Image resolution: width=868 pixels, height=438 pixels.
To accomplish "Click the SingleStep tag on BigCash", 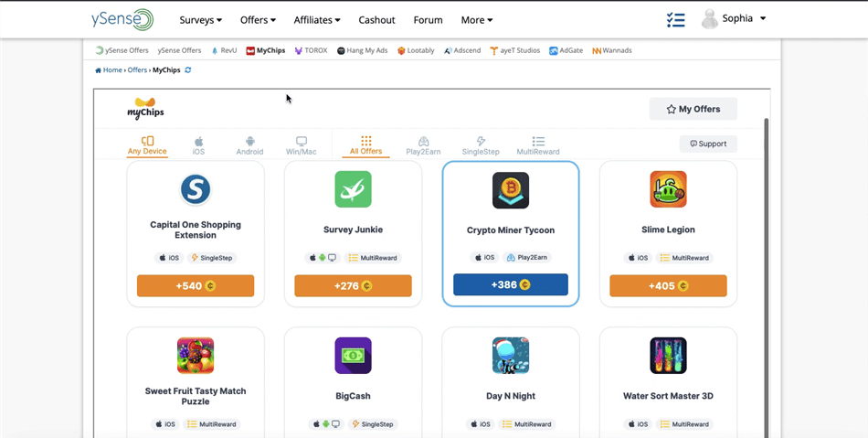I will coord(373,424).
